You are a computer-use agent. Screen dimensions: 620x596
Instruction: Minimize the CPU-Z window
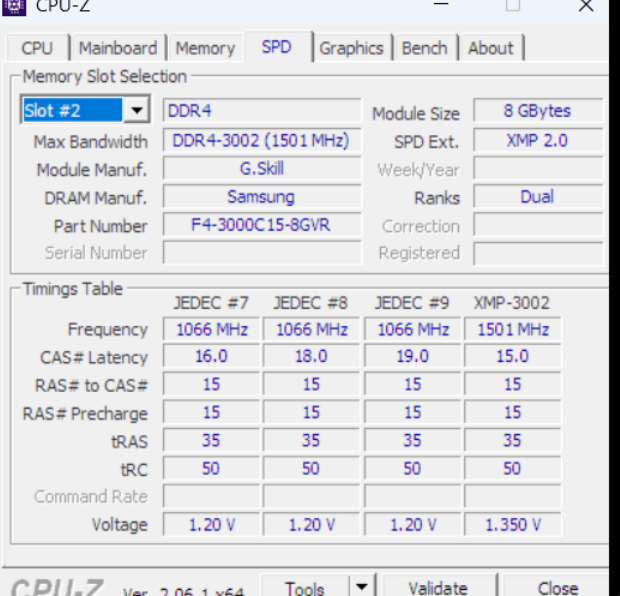tap(441, 4)
